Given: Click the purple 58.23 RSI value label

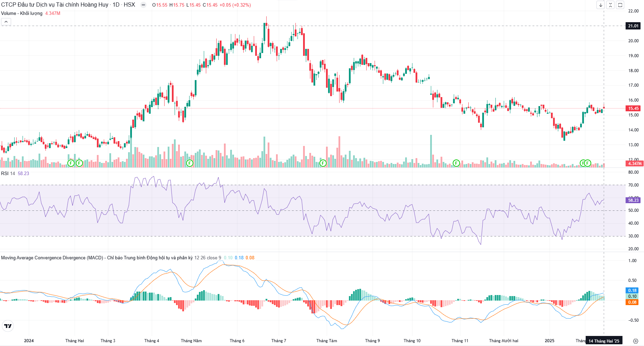Looking at the screenshot, I should click(633, 200).
